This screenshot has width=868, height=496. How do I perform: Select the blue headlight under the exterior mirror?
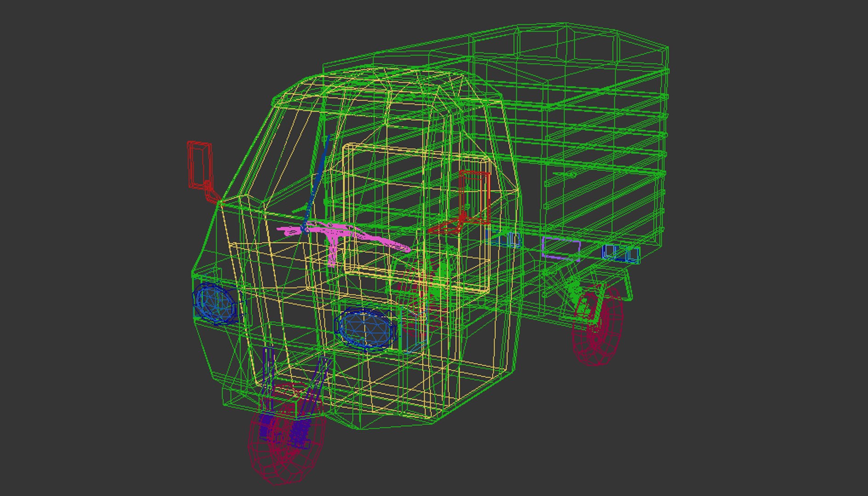pyautogui.click(x=216, y=304)
